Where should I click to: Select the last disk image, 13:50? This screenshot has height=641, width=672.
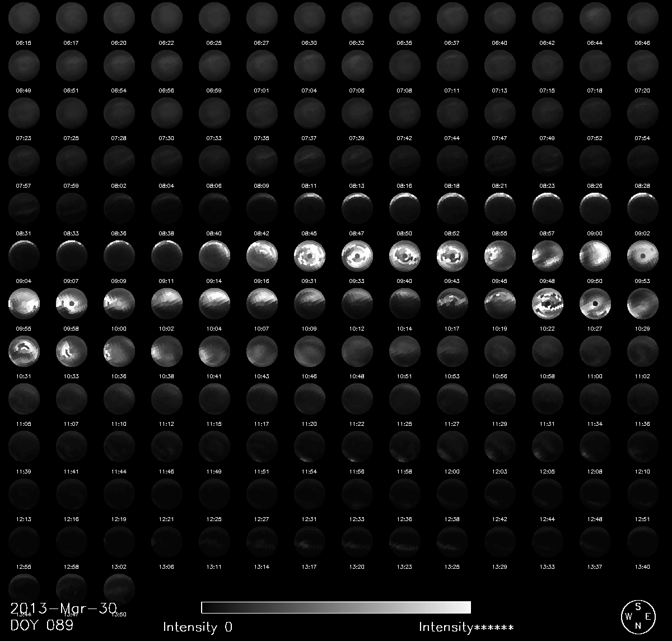[119, 588]
